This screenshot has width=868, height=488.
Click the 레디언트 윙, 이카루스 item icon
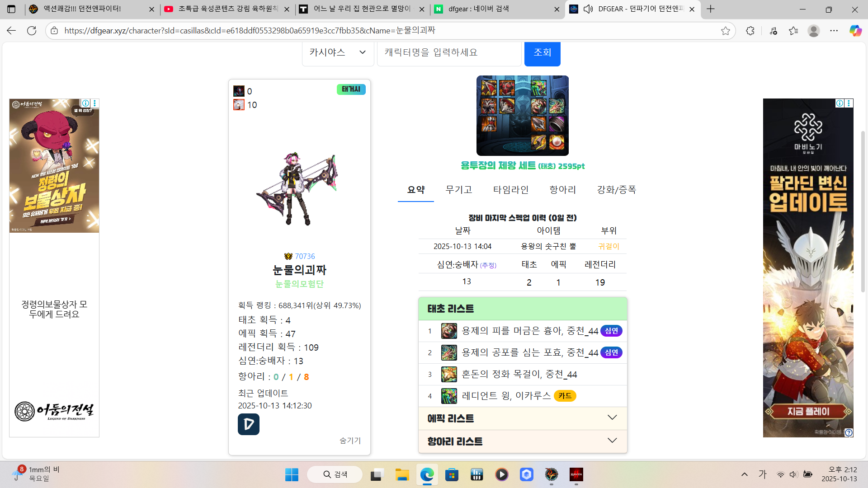point(448,396)
